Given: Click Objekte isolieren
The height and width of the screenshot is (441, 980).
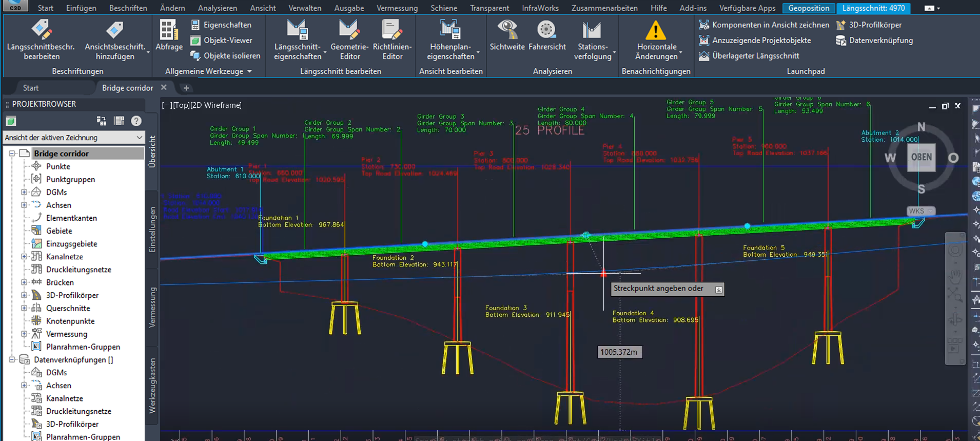Looking at the screenshot, I should tap(226, 55).
